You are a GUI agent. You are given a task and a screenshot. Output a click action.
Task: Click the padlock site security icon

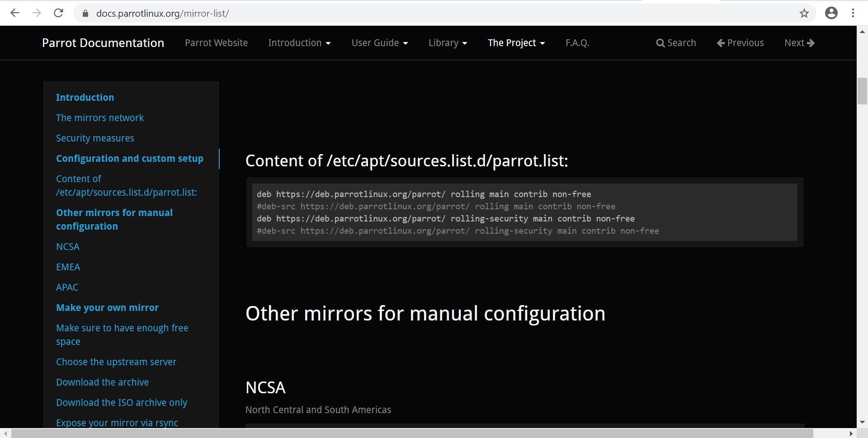pyautogui.click(x=85, y=14)
